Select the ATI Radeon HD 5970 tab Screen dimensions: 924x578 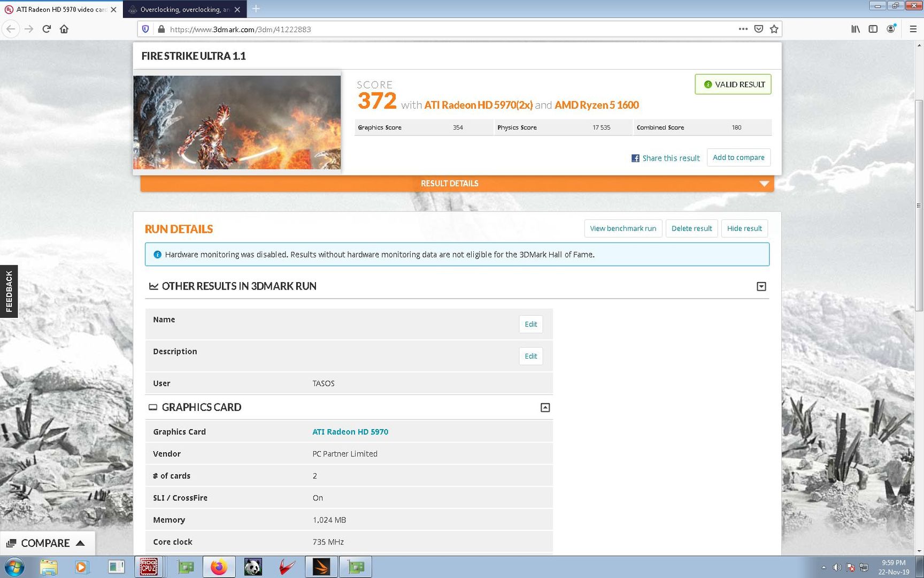pos(61,9)
